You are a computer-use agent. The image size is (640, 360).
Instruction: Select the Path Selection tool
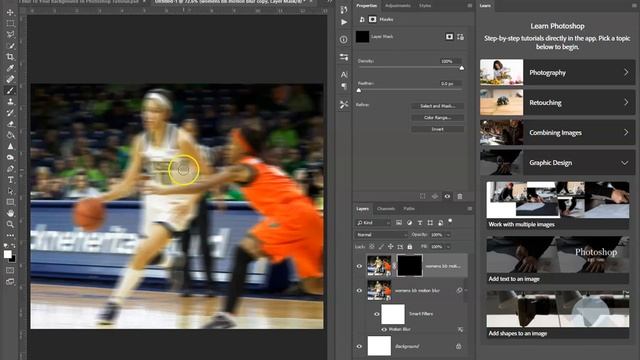pyautogui.click(x=10, y=191)
